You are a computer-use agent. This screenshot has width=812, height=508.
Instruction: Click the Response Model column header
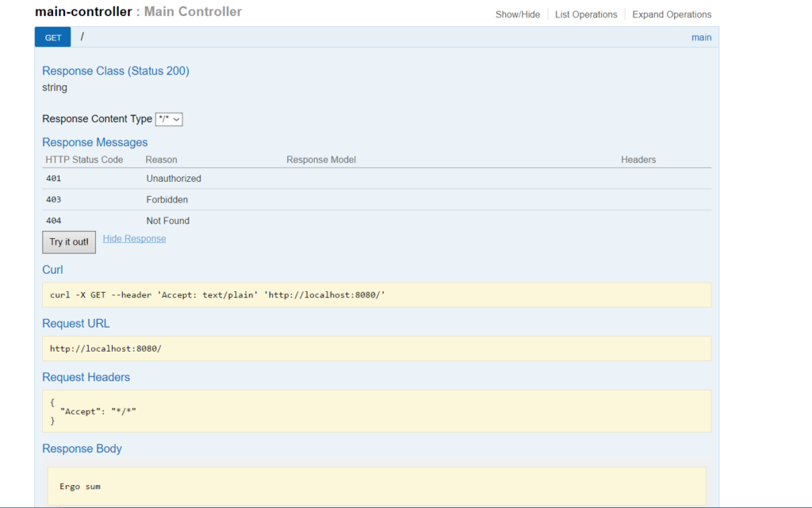320,160
